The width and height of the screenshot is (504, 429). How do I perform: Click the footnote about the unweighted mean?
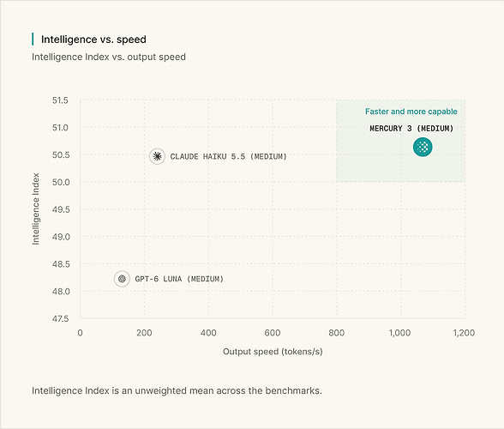(x=177, y=390)
